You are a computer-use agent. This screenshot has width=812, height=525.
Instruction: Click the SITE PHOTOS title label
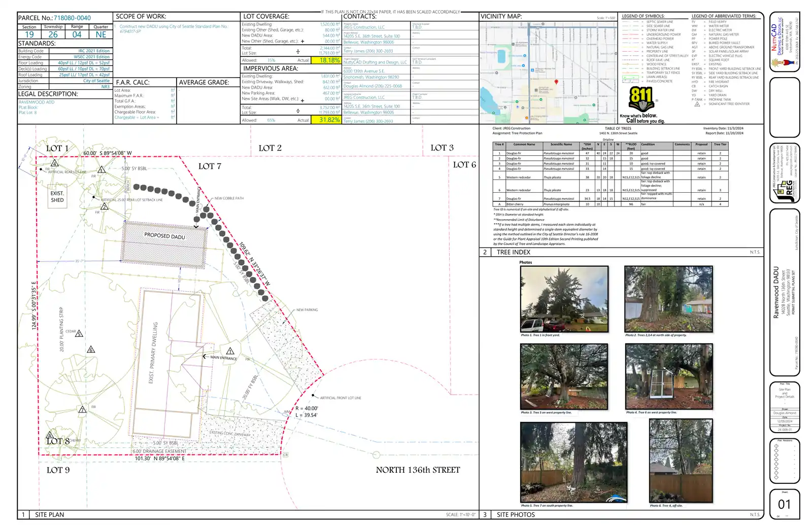click(516, 514)
